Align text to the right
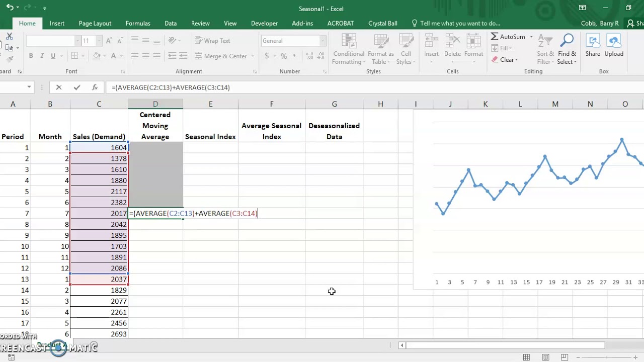The image size is (644, 362). 157,56
